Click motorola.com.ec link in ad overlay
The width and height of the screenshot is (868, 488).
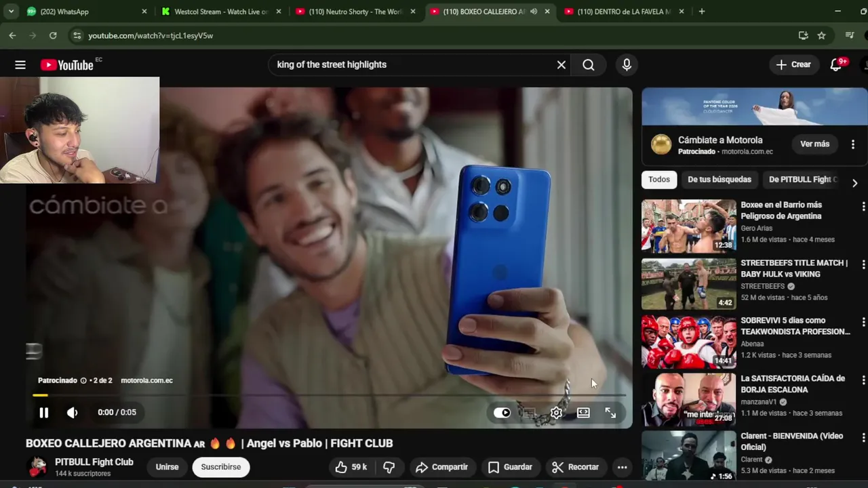coord(146,380)
